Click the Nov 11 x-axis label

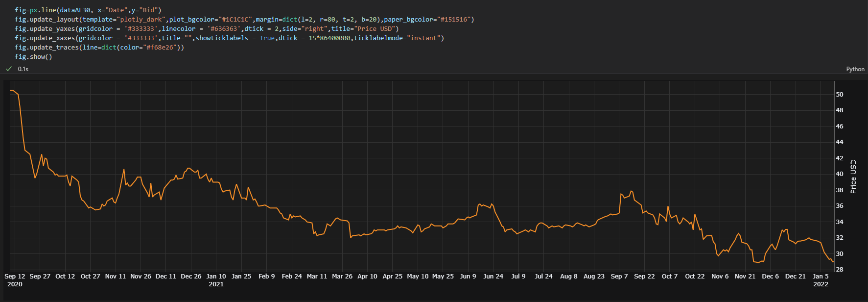[x=116, y=277]
